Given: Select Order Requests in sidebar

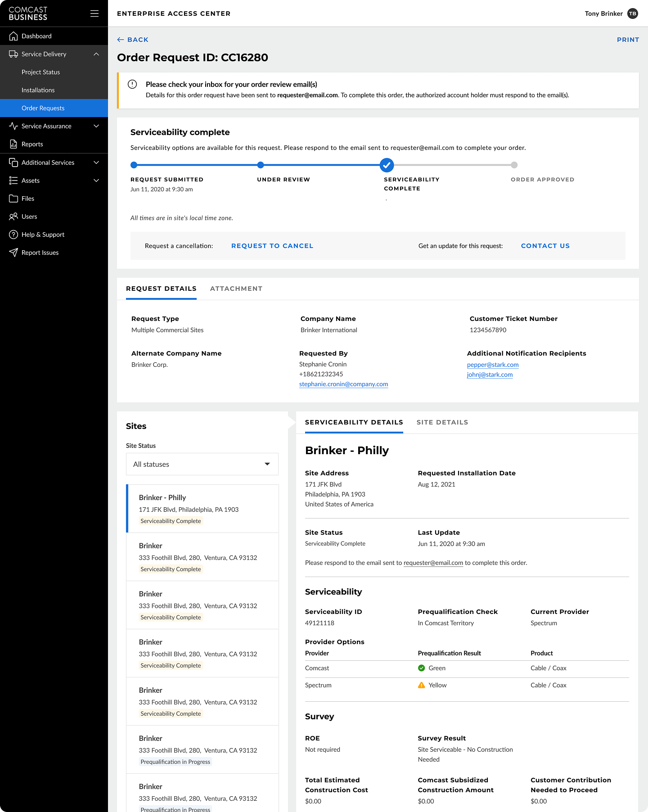Looking at the screenshot, I should tap(54, 108).
